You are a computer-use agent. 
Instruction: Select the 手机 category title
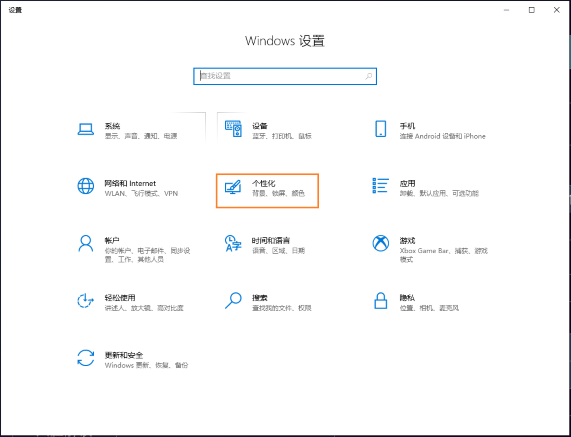(407, 126)
